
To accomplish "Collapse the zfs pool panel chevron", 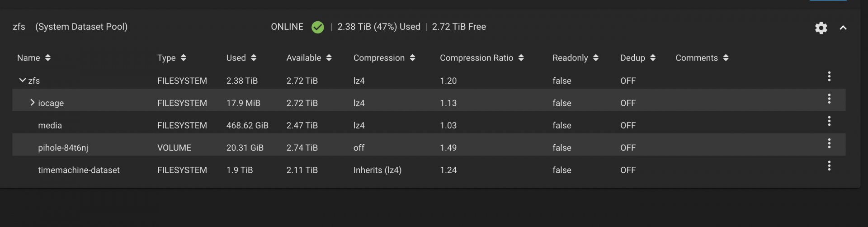I will (843, 28).
